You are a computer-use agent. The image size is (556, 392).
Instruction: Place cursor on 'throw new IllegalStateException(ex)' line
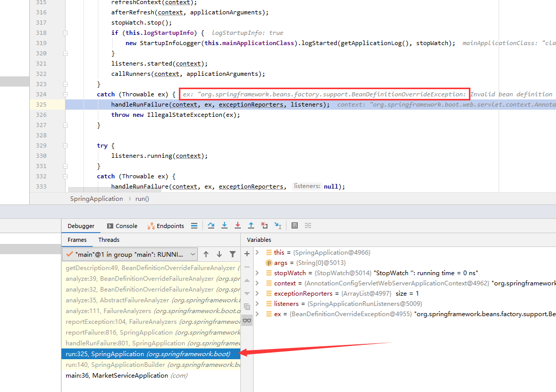[x=176, y=115]
